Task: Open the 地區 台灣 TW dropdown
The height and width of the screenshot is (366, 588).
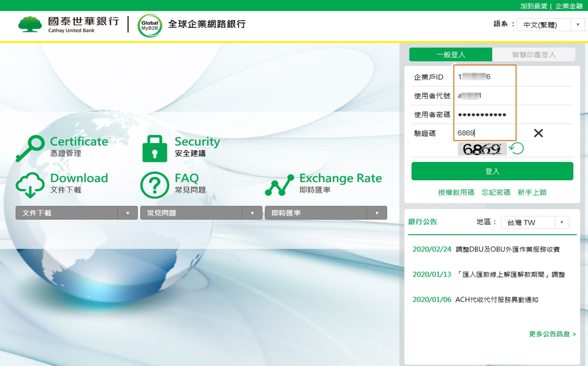Action: (x=535, y=222)
